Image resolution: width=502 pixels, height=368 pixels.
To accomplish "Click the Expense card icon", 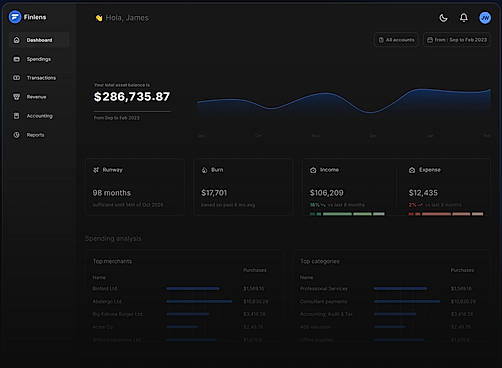I will pos(412,170).
